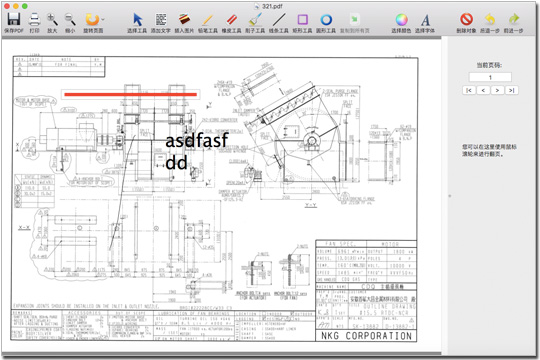The width and height of the screenshot is (540, 360).
Task: Choose the blue circle tool
Action: click(x=326, y=20)
